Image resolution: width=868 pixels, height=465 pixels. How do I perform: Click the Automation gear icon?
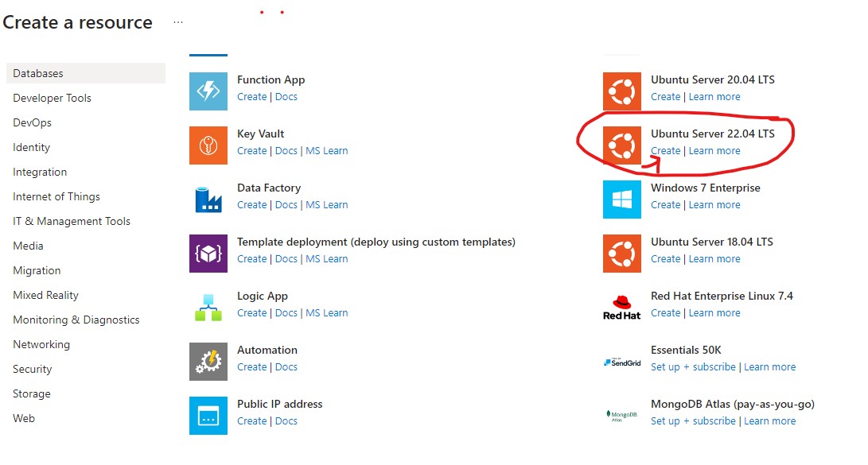point(208,362)
